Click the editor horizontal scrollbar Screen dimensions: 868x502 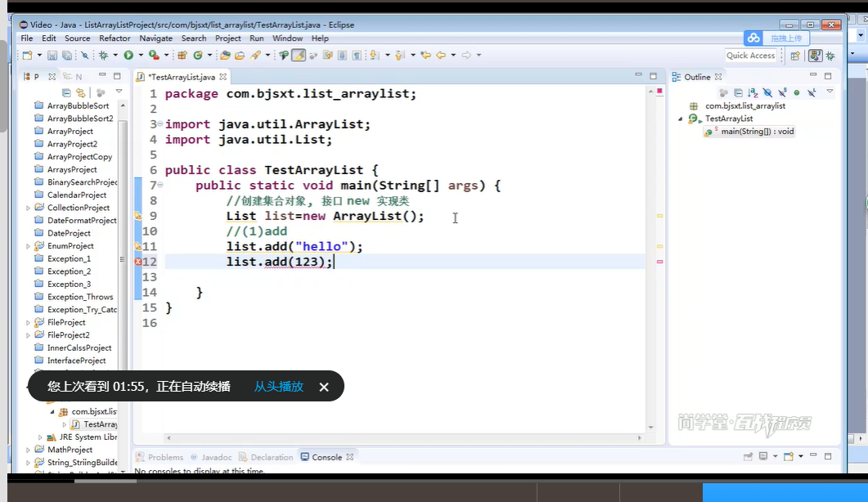403,437
